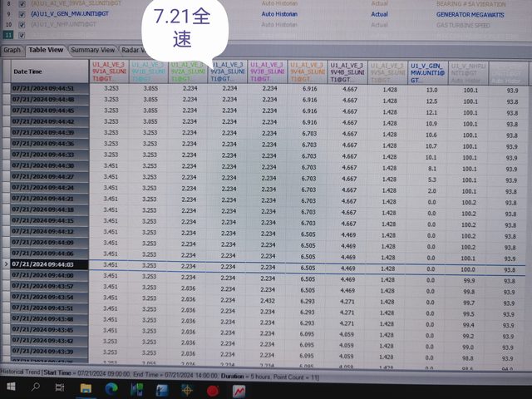This screenshot has height=399, width=532.
Task: Launch Microsoft Edge from the taskbar
Action: coord(111,389)
